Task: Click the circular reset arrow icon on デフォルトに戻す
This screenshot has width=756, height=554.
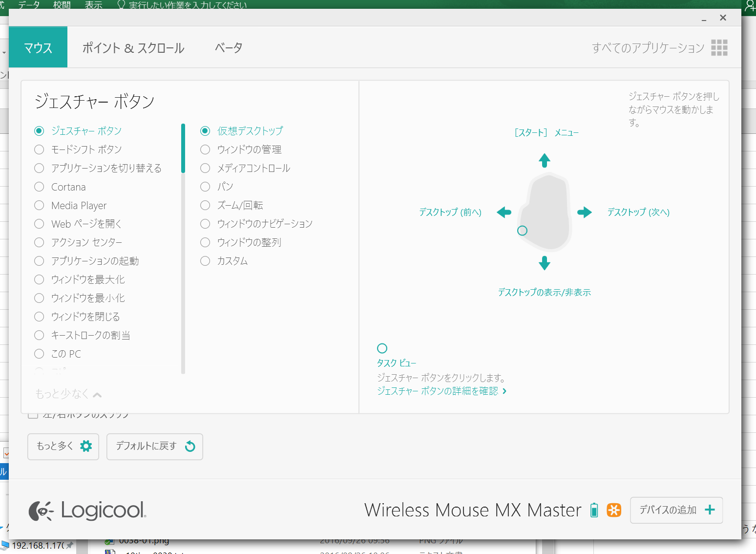Action: pos(190,446)
